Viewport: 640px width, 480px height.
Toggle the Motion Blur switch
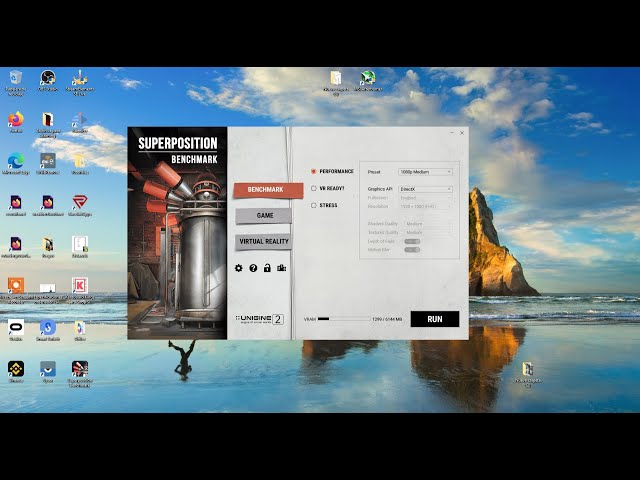coord(412,250)
